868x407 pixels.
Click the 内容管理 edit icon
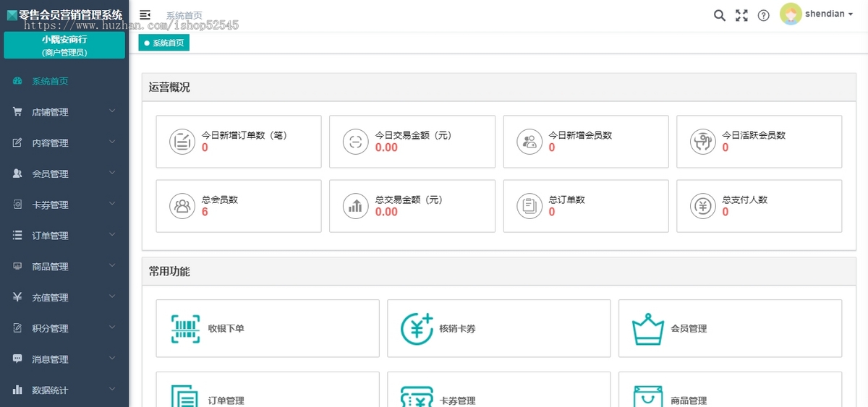[x=17, y=143]
